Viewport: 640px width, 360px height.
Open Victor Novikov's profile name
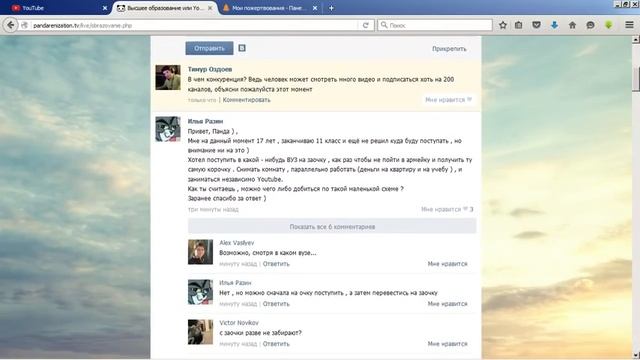click(239, 322)
